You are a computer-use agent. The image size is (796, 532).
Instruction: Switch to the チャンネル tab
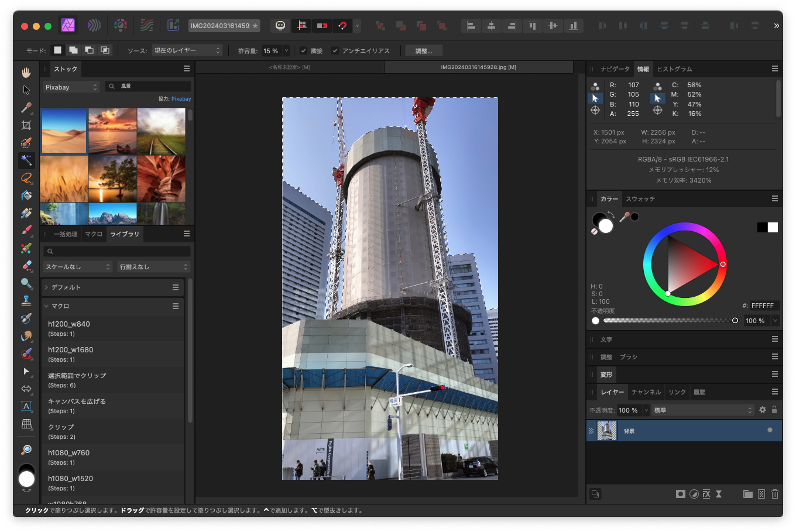point(646,392)
